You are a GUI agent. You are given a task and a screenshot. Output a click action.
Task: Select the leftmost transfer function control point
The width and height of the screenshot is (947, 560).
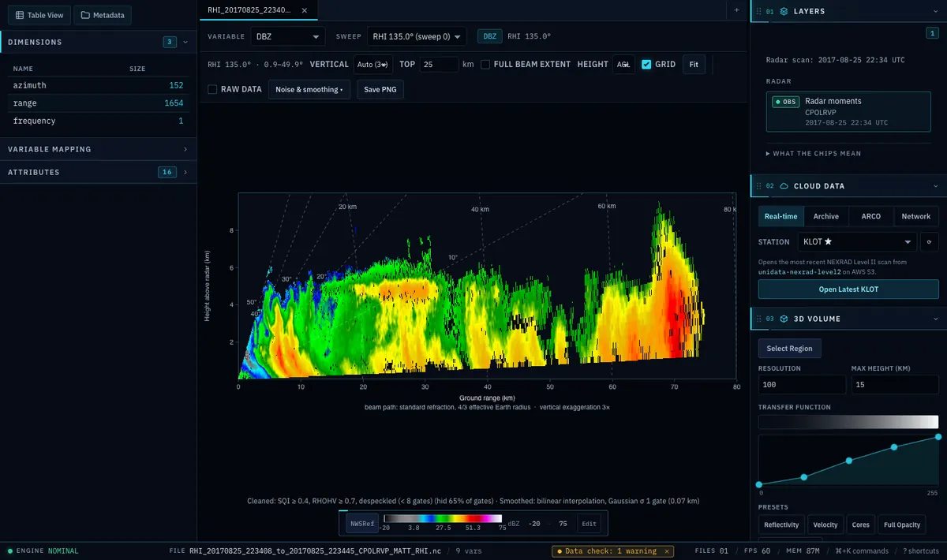point(759,484)
